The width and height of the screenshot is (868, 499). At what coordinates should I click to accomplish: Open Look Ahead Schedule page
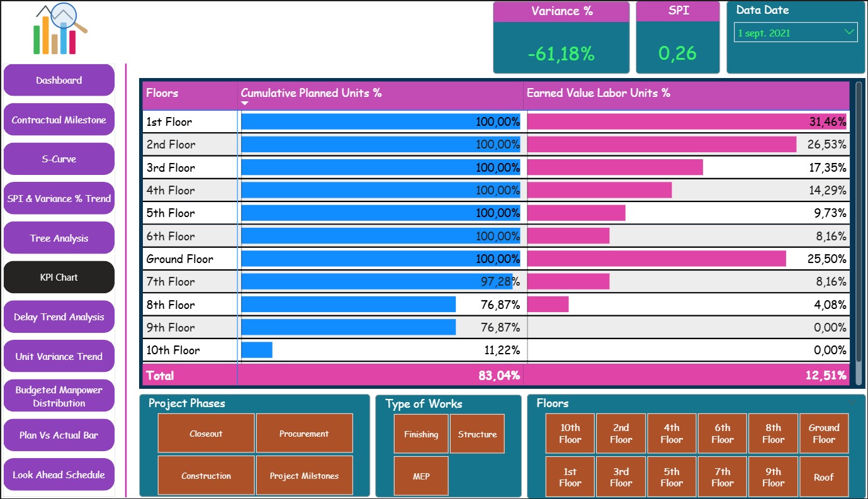[59, 474]
